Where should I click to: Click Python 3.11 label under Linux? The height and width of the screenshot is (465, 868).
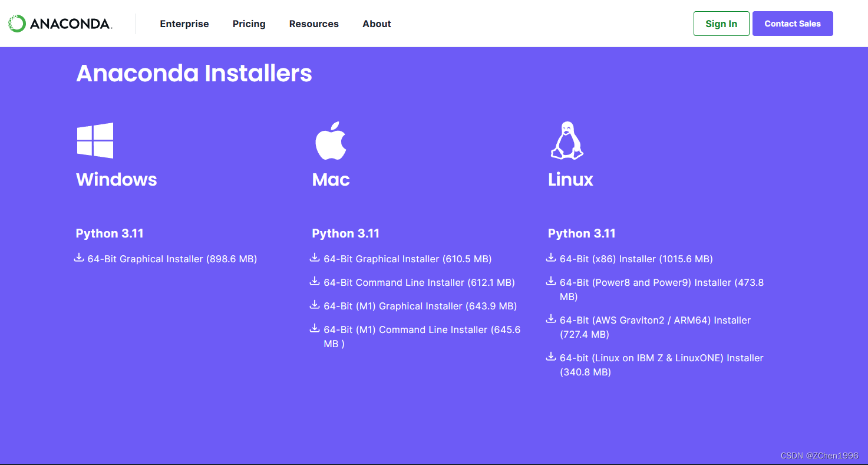pos(582,233)
